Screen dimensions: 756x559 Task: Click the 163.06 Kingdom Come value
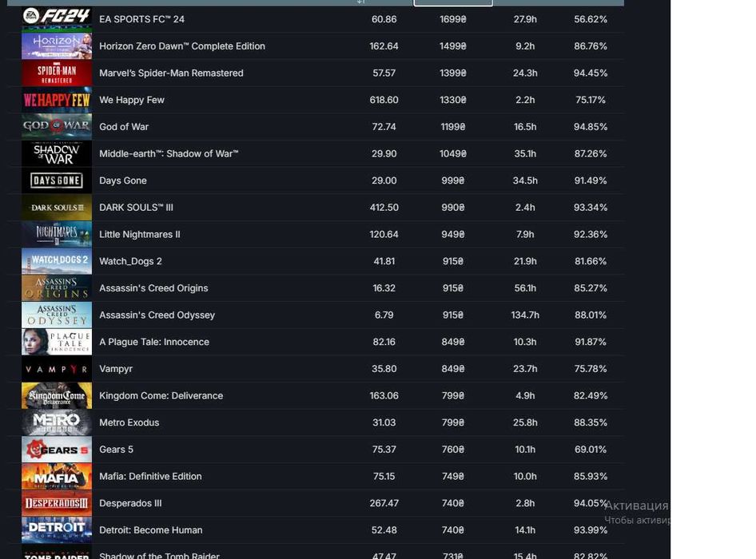pos(384,395)
